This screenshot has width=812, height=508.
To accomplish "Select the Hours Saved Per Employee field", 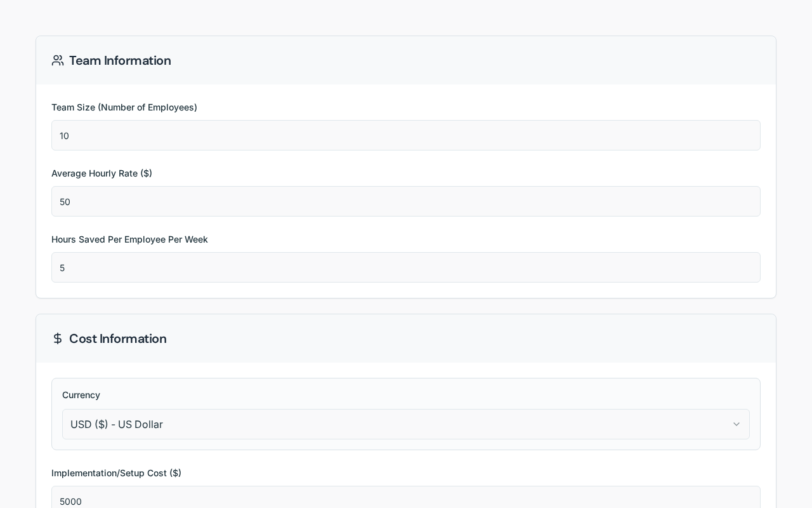I will pos(406,267).
